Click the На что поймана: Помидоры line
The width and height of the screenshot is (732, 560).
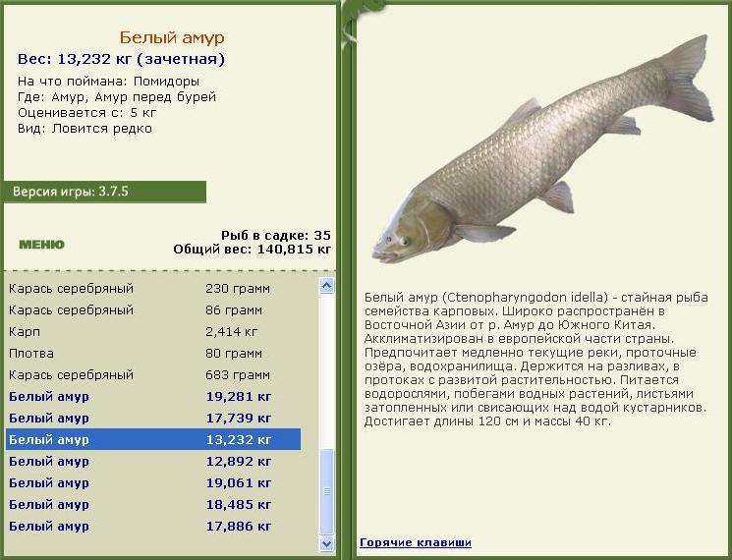pos(108,82)
